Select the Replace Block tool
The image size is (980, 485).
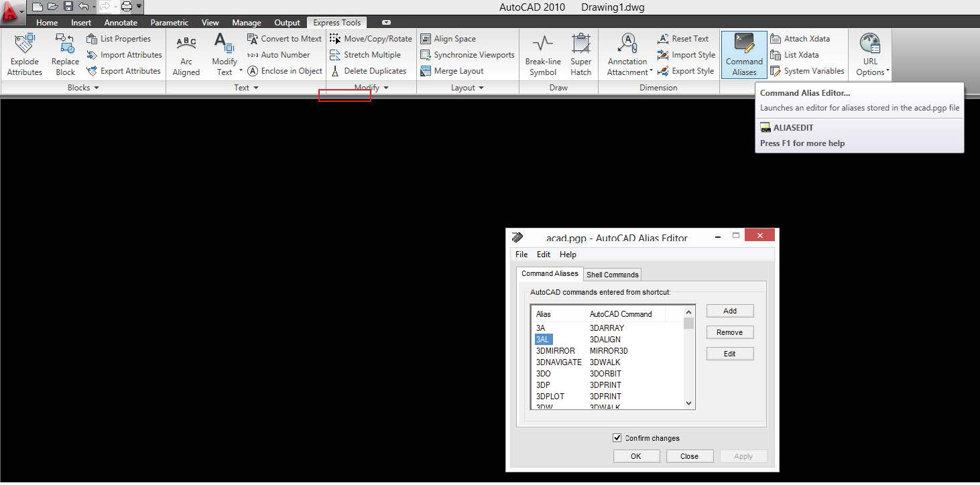coord(65,54)
